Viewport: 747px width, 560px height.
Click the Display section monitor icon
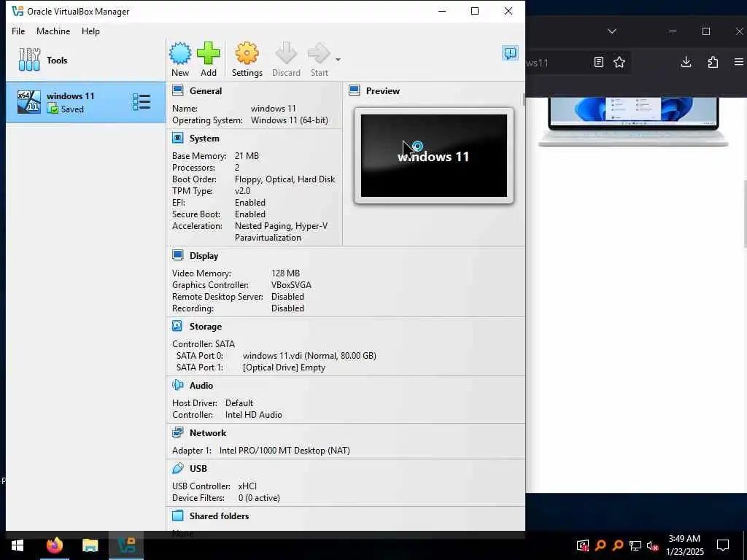(x=178, y=255)
